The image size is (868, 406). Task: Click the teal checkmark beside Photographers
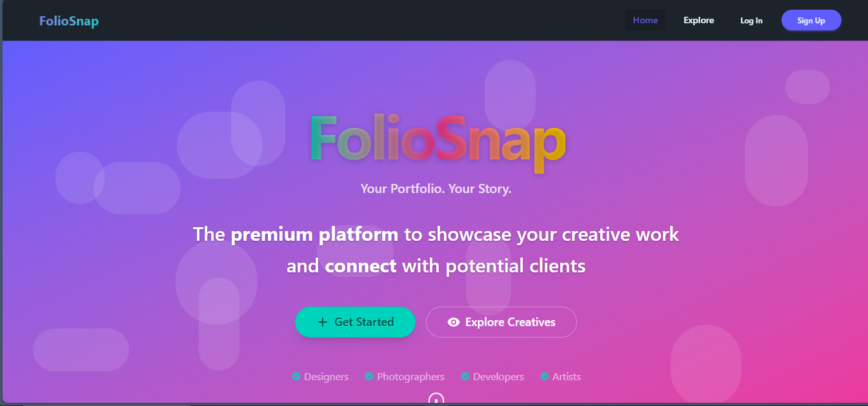(x=369, y=376)
